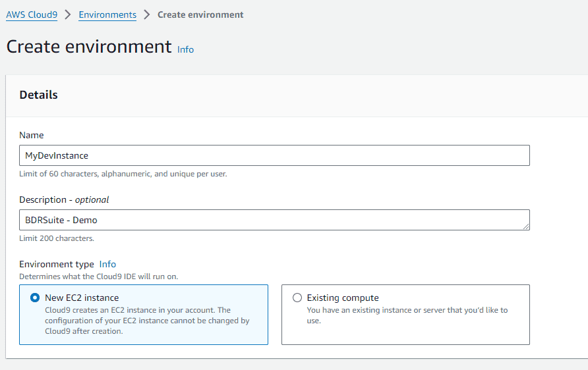Select the New EC2 instance radio button
Image resolution: width=588 pixels, height=370 pixels.
tap(35, 298)
